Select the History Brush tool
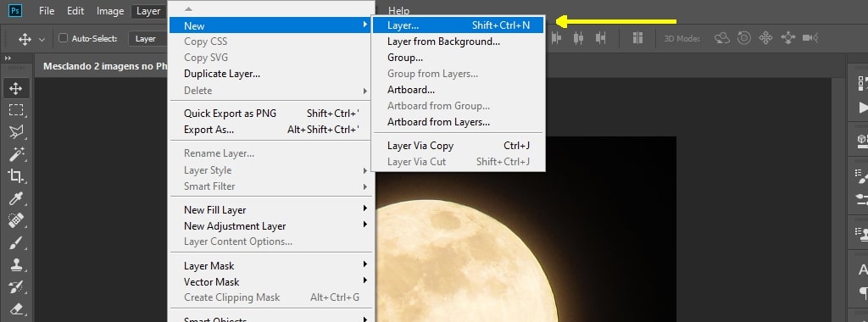868x322 pixels. tap(15, 286)
